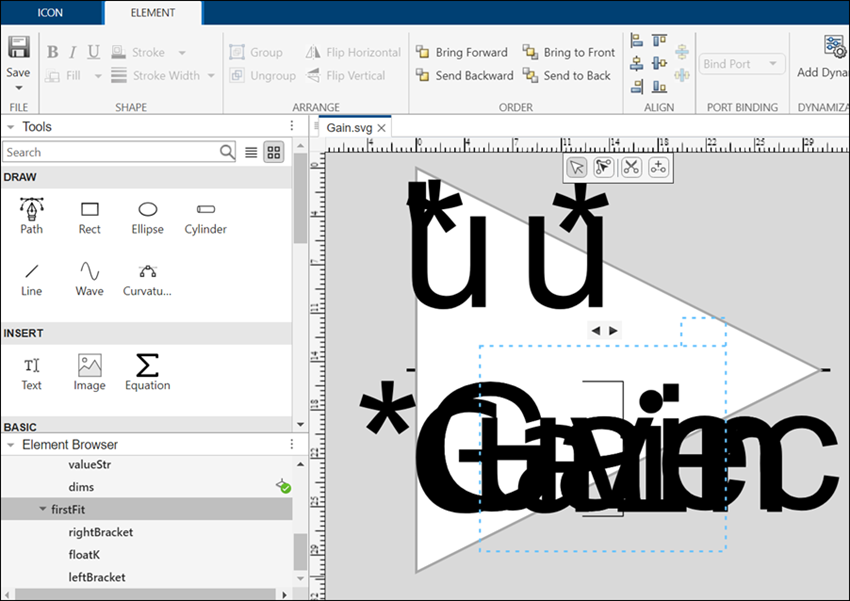Click the dims pin status icon
Image resolution: width=850 pixels, height=601 pixels.
click(283, 486)
